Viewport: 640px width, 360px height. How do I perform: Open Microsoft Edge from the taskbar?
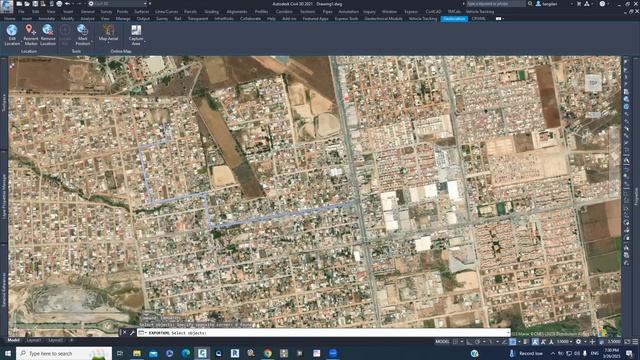(x=186, y=353)
